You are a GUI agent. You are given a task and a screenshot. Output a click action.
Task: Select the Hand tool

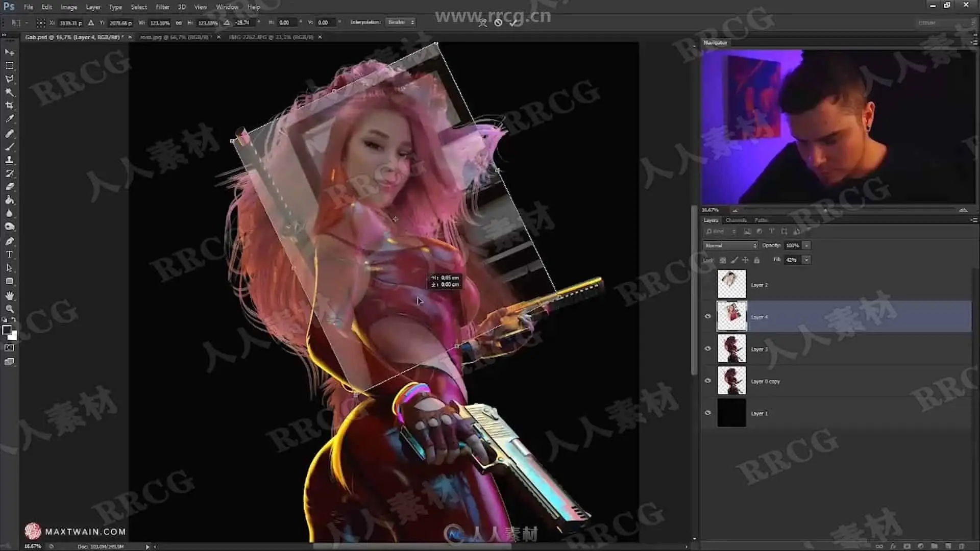(9, 296)
